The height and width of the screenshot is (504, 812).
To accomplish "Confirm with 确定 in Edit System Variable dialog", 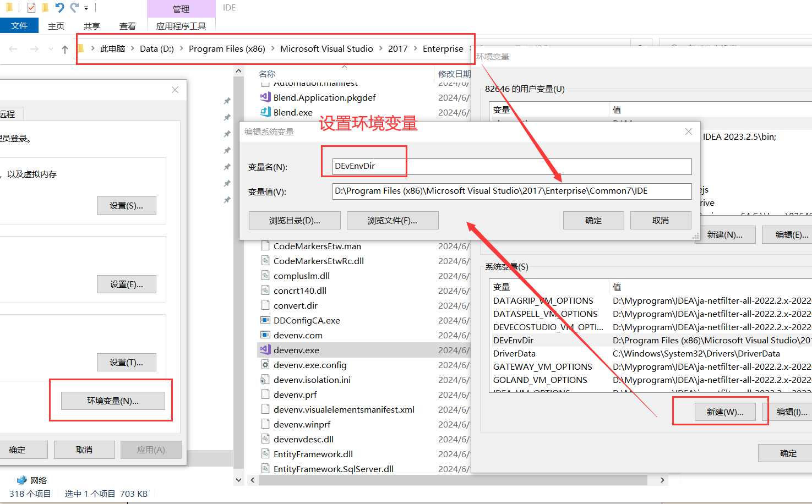I will tap(593, 220).
